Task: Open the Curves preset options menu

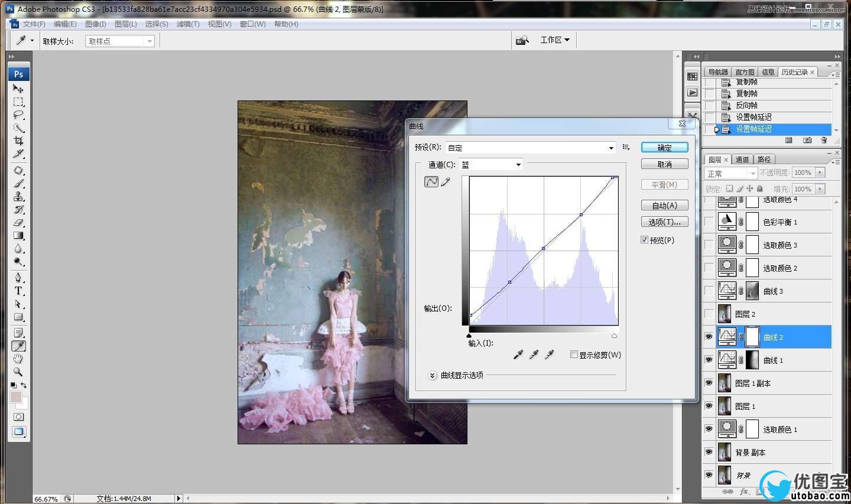Action: coord(626,147)
